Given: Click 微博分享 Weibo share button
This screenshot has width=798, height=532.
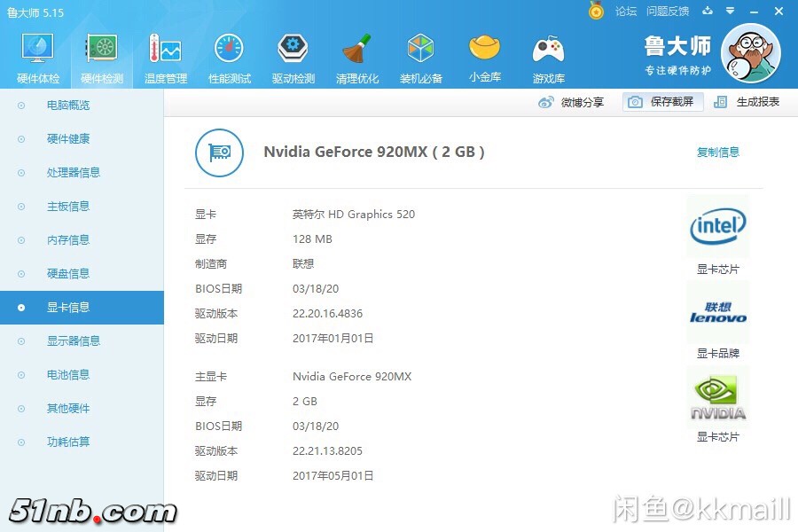Looking at the screenshot, I should (572, 102).
